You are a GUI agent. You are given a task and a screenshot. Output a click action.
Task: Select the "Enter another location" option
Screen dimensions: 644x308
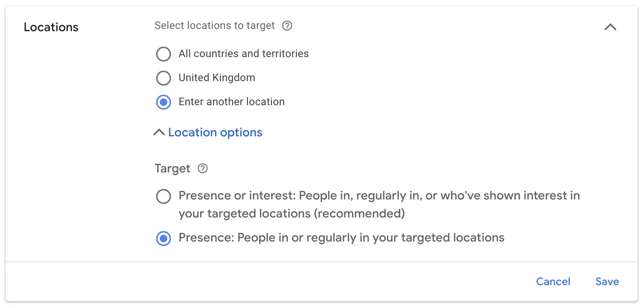click(163, 102)
